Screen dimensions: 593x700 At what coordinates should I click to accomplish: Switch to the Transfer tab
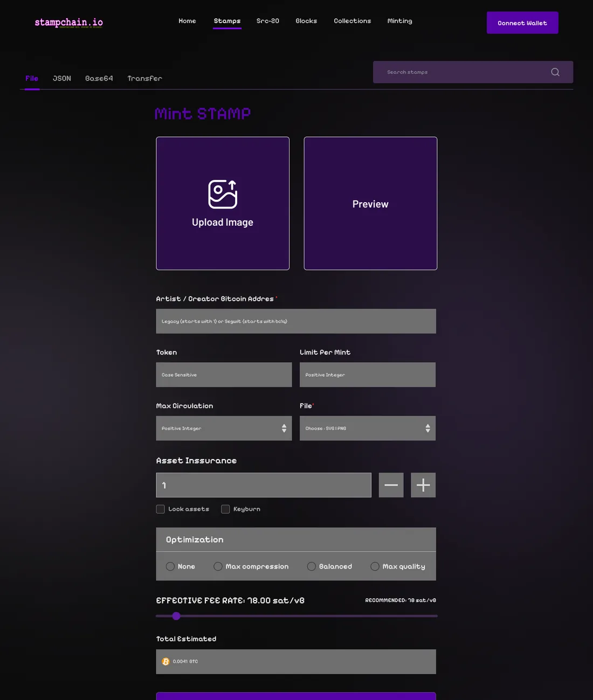pyautogui.click(x=144, y=79)
